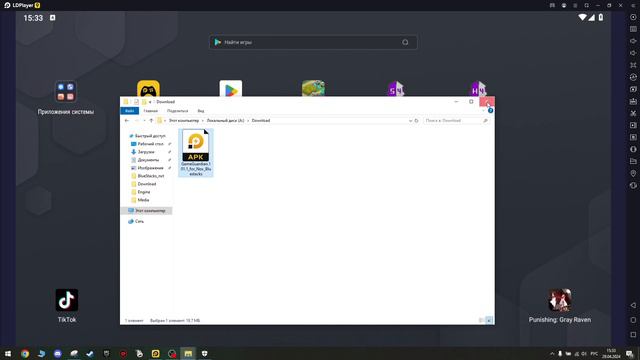The image size is (640, 360).
Task: Open the yellow gamepad app icon
Action: click(148, 89)
